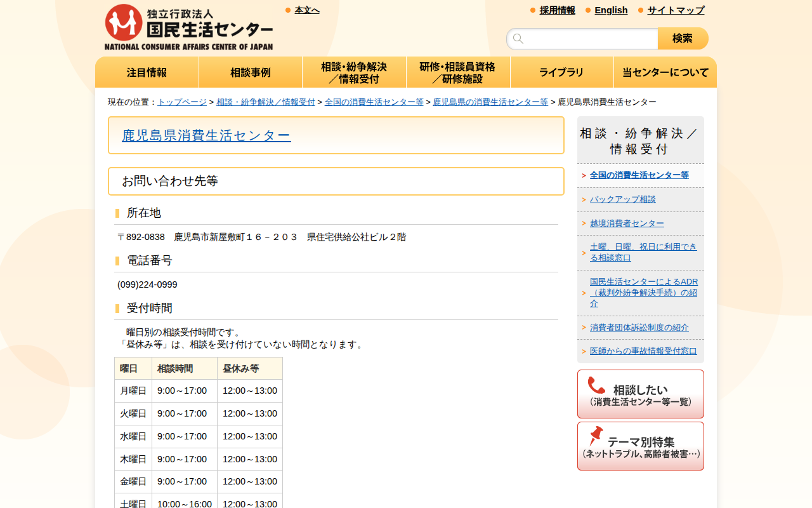Follow the English language link
812x508 pixels.
click(x=611, y=10)
